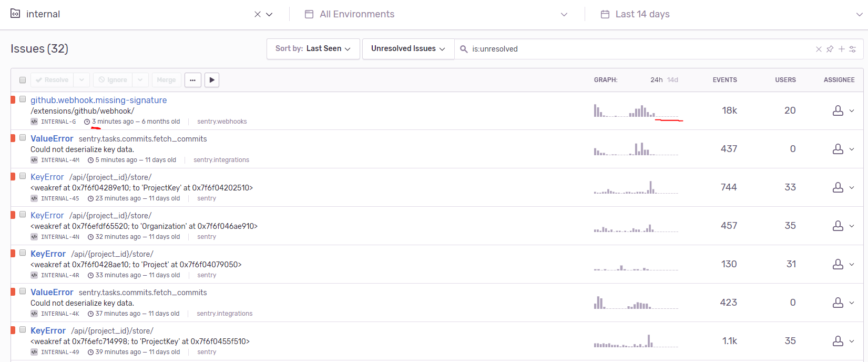Click assignee icon for INTERNAL-49 issue

[x=838, y=341]
